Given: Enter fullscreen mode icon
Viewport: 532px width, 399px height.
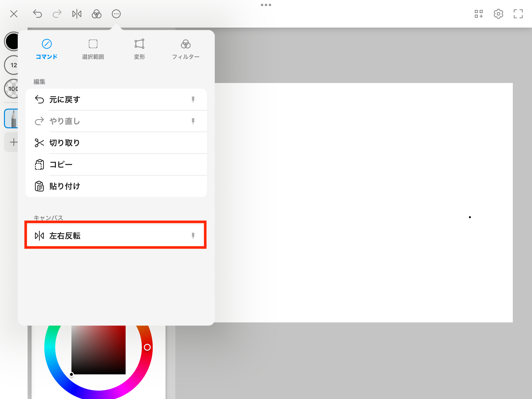Looking at the screenshot, I should [518, 14].
